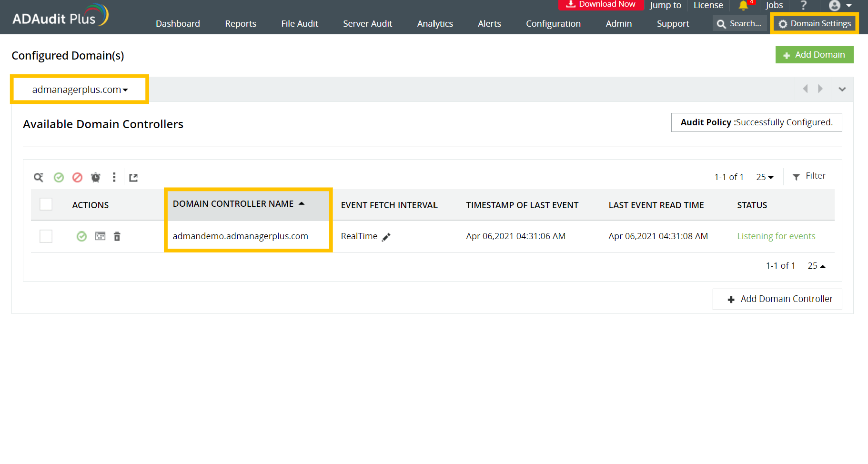Screen dimensions: 868x464
Task: Delete admandemo domain controller via trash icon
Action: pyautogui.click(x=117, y=236)
